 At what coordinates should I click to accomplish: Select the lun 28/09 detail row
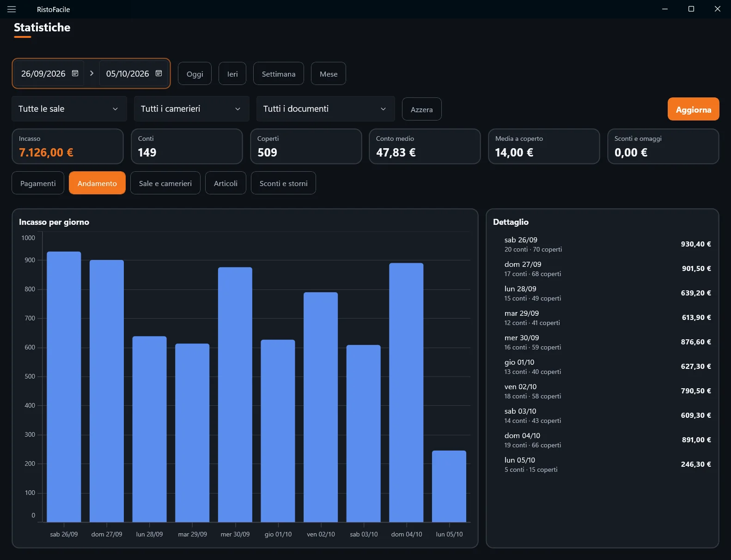(x=603, y=293)
